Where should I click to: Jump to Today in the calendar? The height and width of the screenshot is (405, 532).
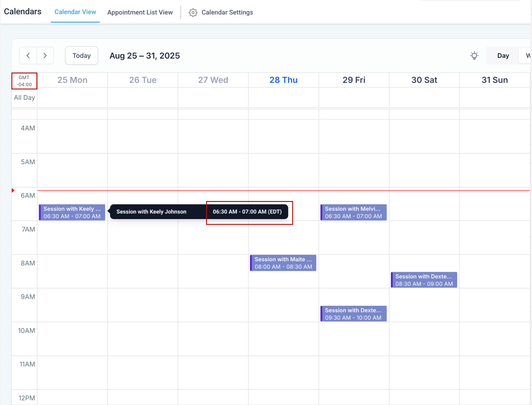pyautogui.click(x=82, y=55)
